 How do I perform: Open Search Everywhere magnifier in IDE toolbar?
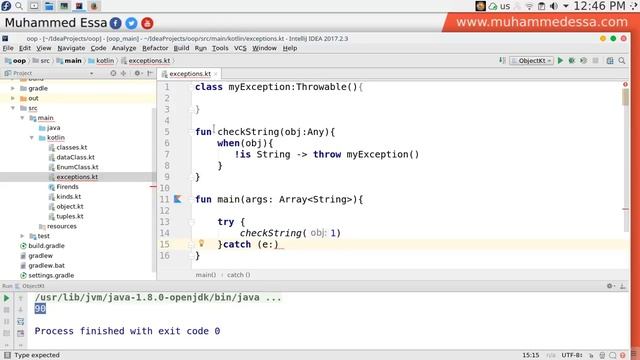622,60
